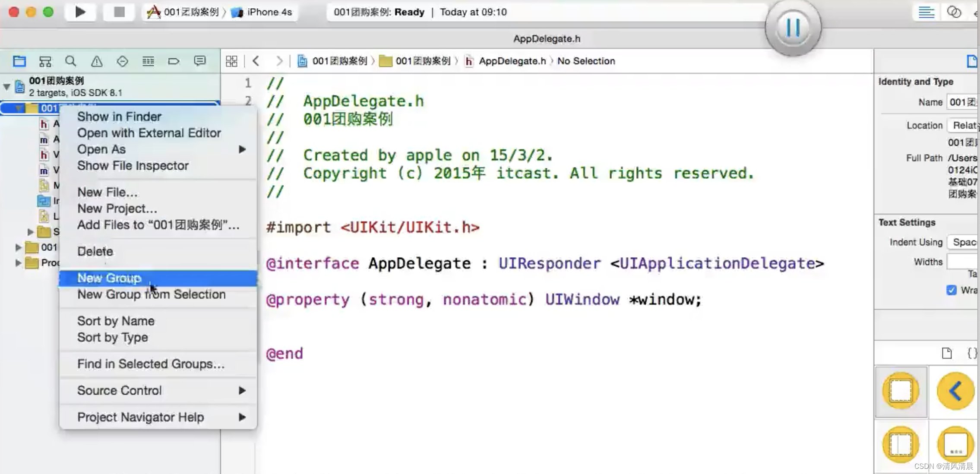
Task: Collapse the 001团购案例 project root triangle
Action: pos(7,87)
